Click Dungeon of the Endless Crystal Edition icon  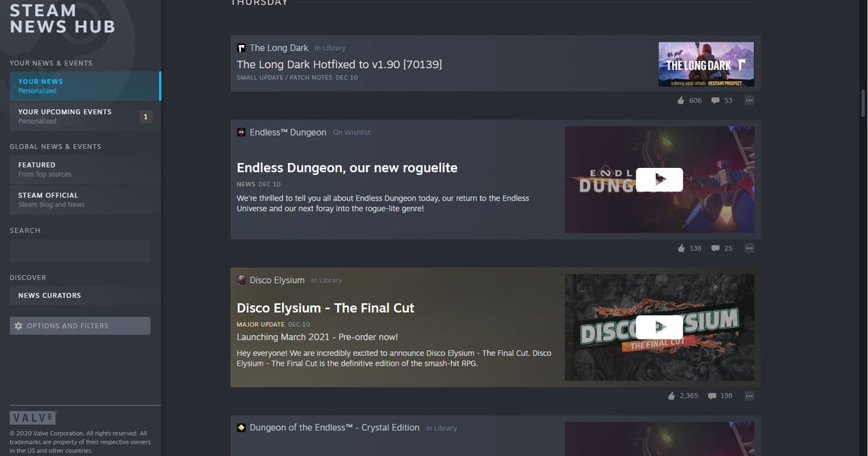point(242,428)
